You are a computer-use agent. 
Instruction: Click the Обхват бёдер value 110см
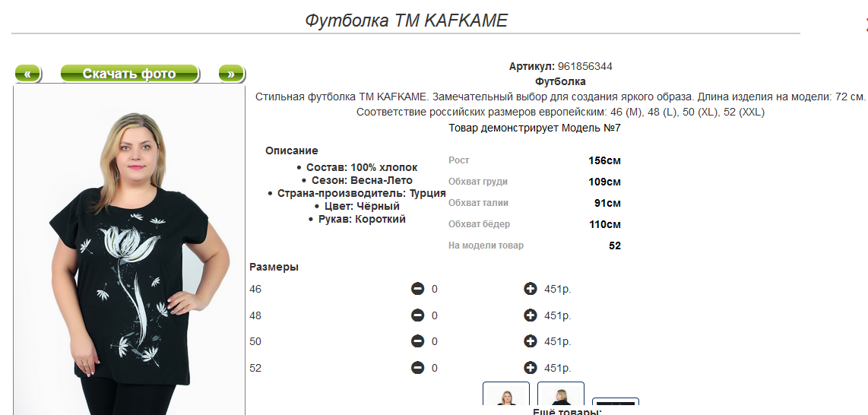[605, 225]
